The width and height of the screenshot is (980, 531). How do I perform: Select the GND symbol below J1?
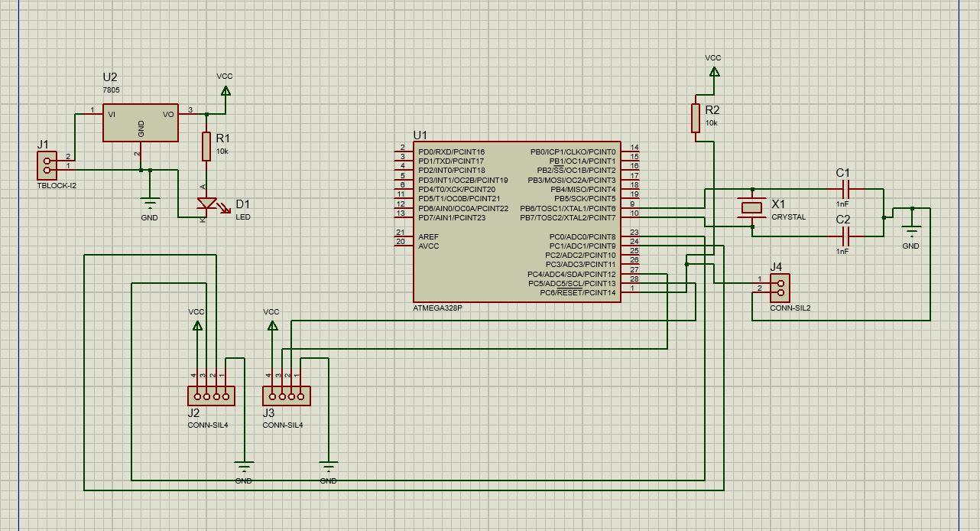tap(149, 203)
